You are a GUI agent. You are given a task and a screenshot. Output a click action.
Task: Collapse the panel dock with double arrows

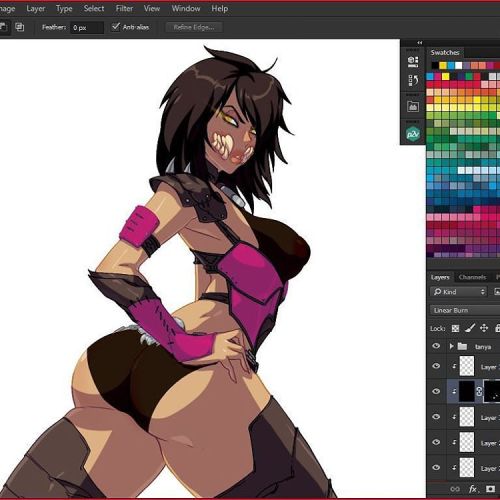click(x=420, y=43)
